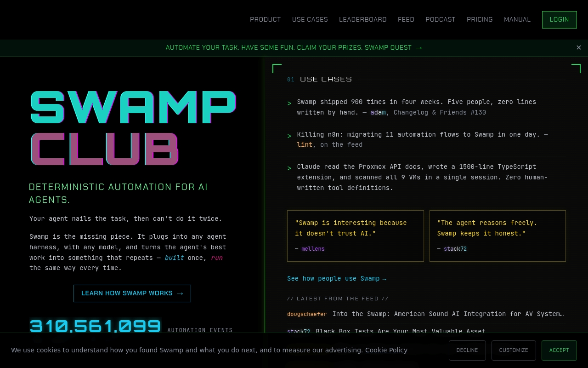Click the 310,561,099 automation events counter
Screen dimensions: 588x368
pos(95,326)
